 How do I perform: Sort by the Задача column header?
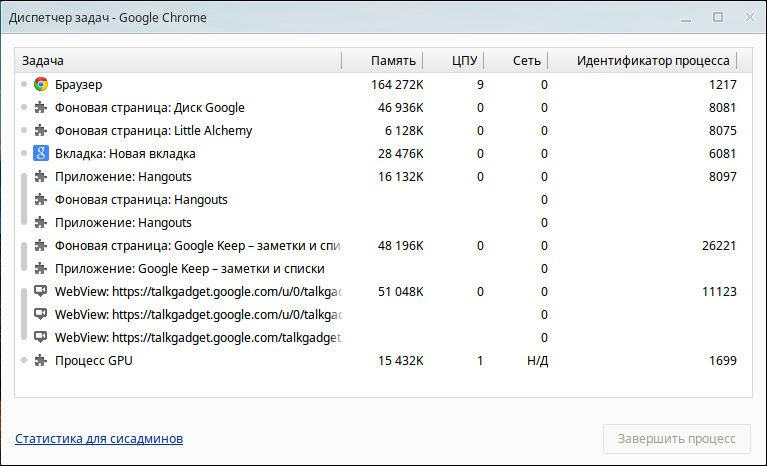click(x=178, y=61)
